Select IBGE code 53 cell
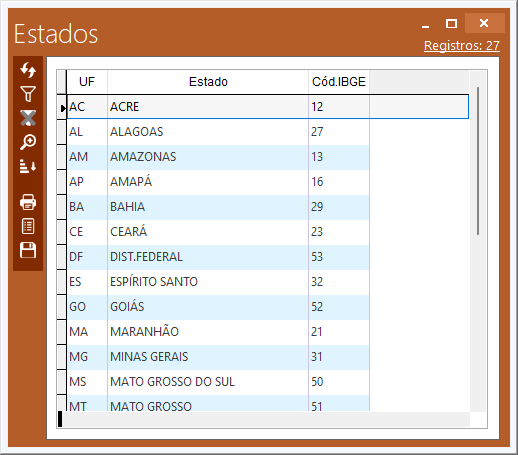This screenshot has width=518, height=455. tap(339, 257)
